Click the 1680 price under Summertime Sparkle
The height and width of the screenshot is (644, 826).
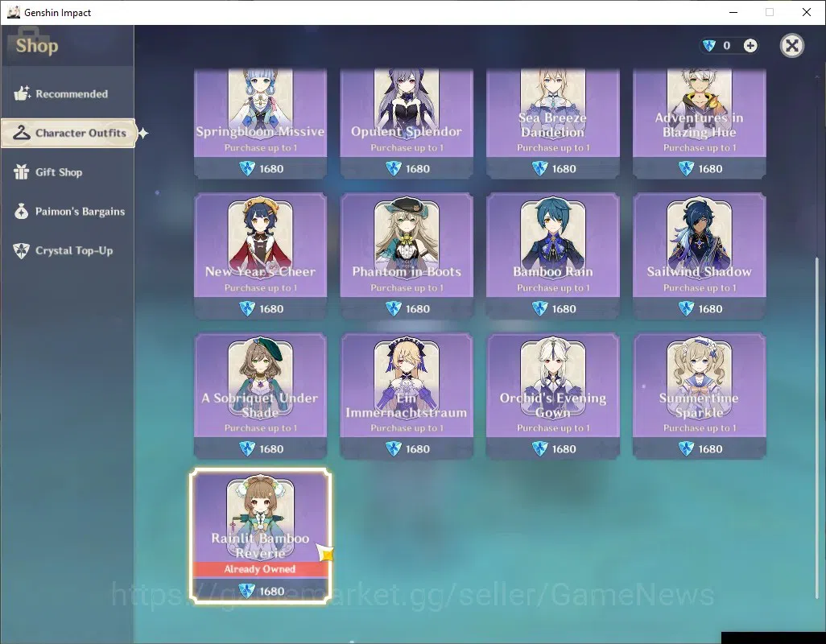(710, 448)
